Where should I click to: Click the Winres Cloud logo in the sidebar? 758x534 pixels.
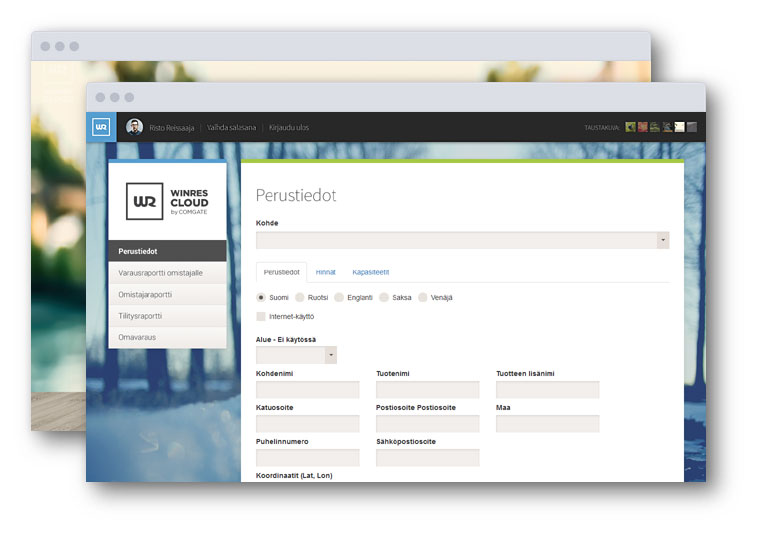pyautogui.click(x=167, y=201)
